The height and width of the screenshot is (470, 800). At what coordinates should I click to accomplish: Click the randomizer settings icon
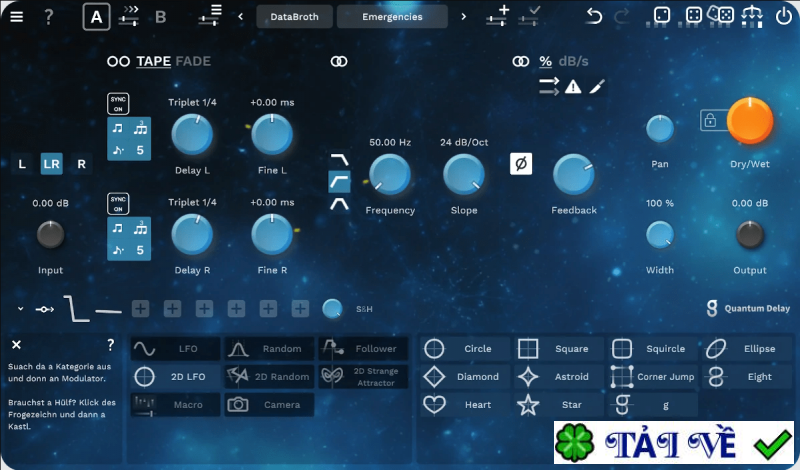coord(752,16)
